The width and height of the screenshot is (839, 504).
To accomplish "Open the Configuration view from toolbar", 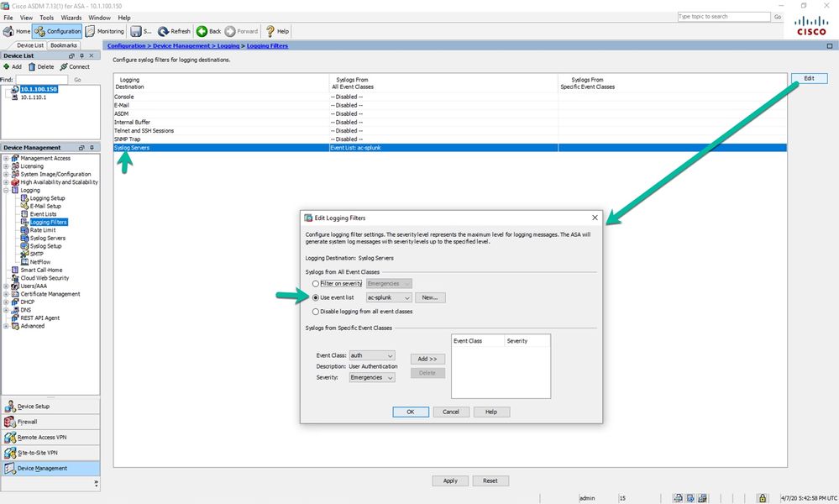I will 57,31.
